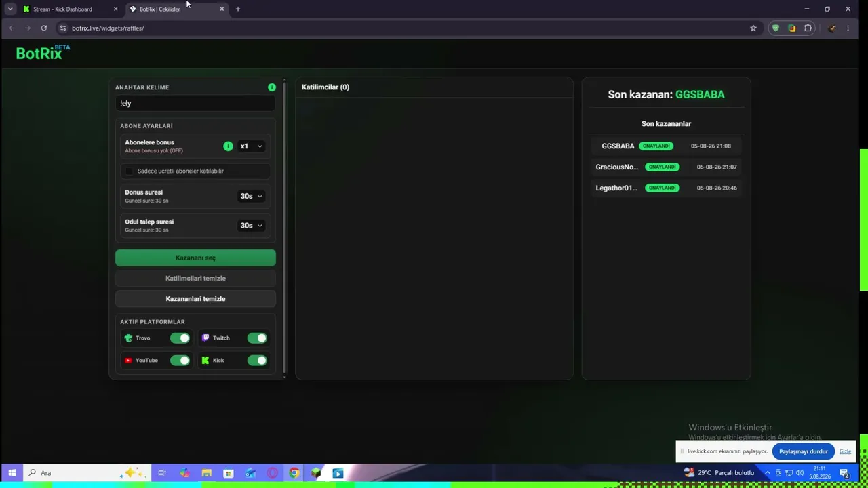
Task: View site information icon in address bar
Action: pyautogui.click(x=63, y=28)
